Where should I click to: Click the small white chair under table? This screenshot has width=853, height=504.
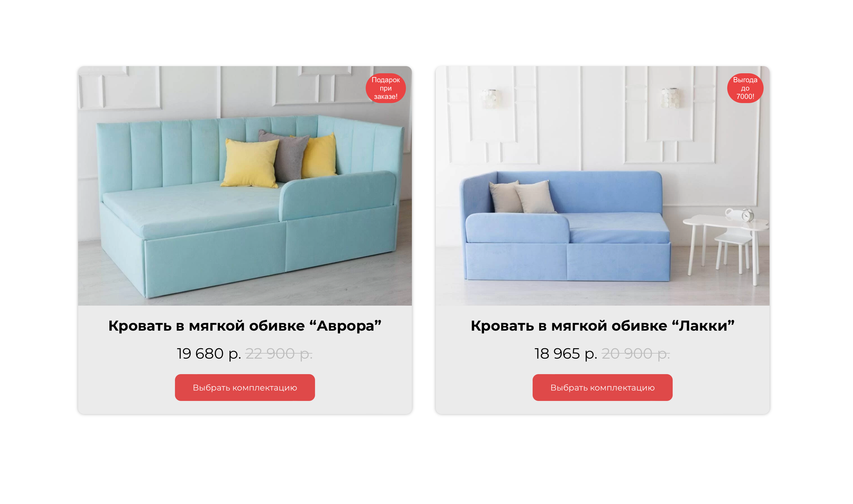(x=734, y=251)
